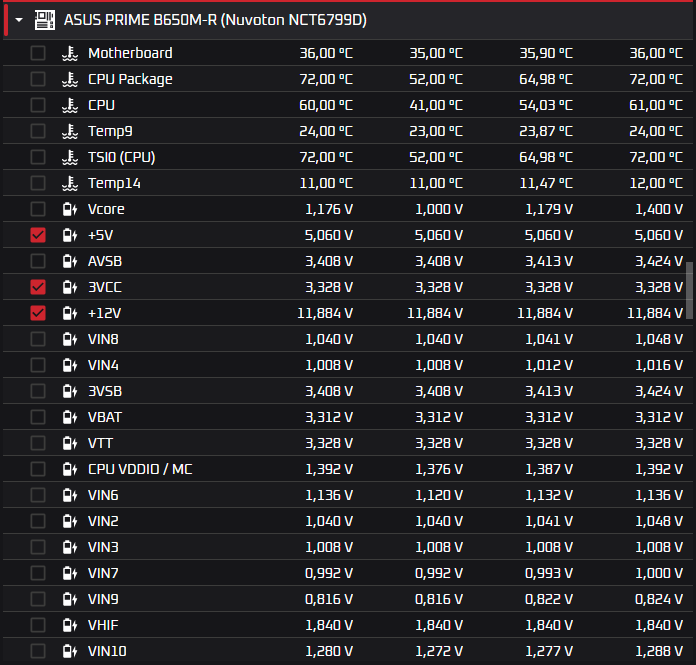Click the 0,993 V VIN7 average value
The height and width of the screenshot is (665, 696).
pyautogui.click(x=549, y=573)
